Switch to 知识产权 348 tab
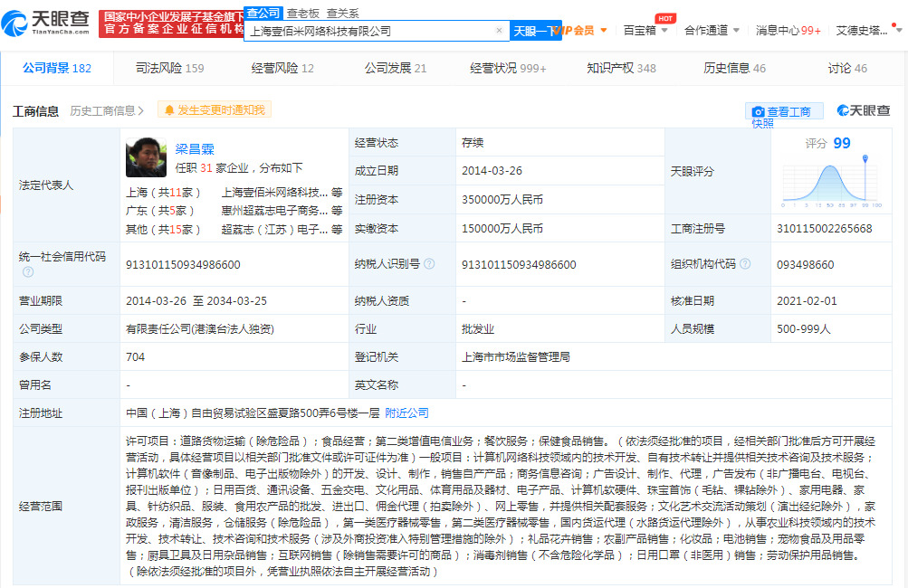Image resolution: width=908 pixels, height=588 pixels. pos(621,68)
